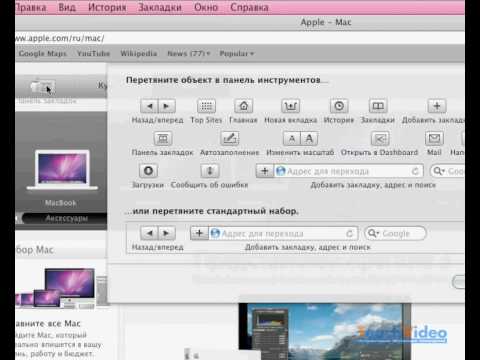Click the plus button in the standard set address bar
480x360 pixels.
[199, 233]
